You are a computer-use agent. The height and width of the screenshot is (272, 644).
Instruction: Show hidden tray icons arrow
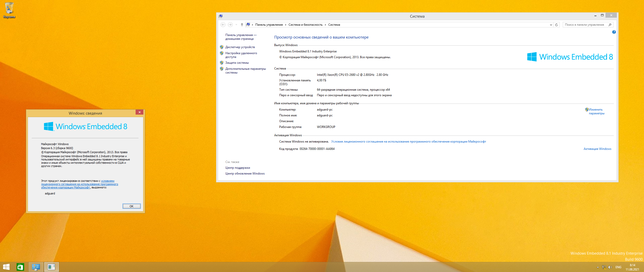point(598,267)
